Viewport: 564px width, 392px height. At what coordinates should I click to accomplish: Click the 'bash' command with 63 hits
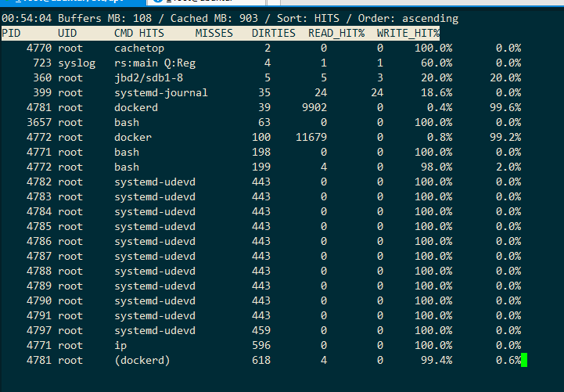point(127,122)
